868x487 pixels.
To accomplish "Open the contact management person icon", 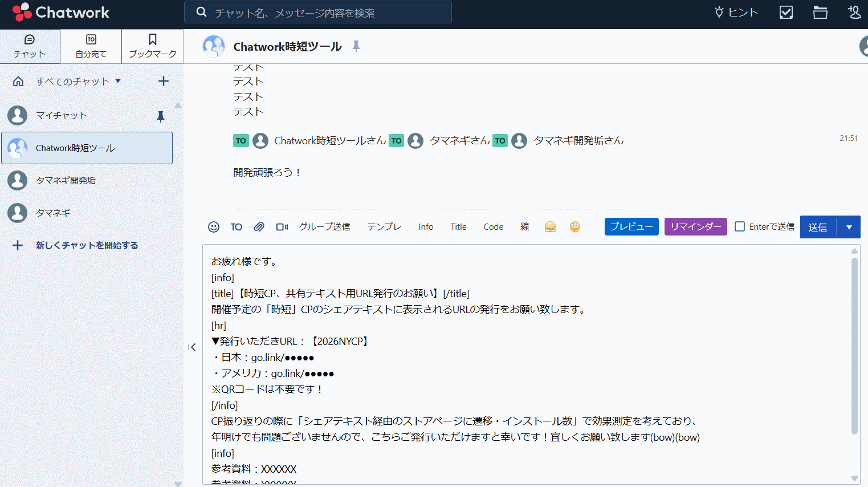I will point(854,12).
